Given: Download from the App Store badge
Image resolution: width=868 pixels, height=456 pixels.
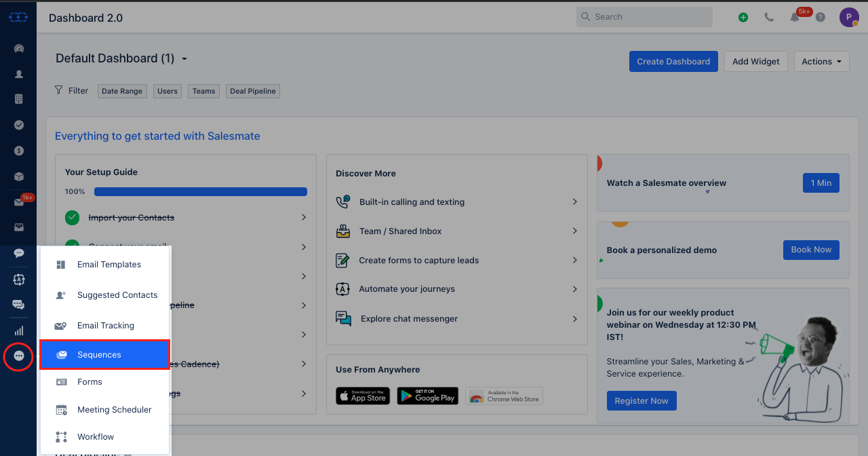Looking at the screenshot, I should coord(363,396).
